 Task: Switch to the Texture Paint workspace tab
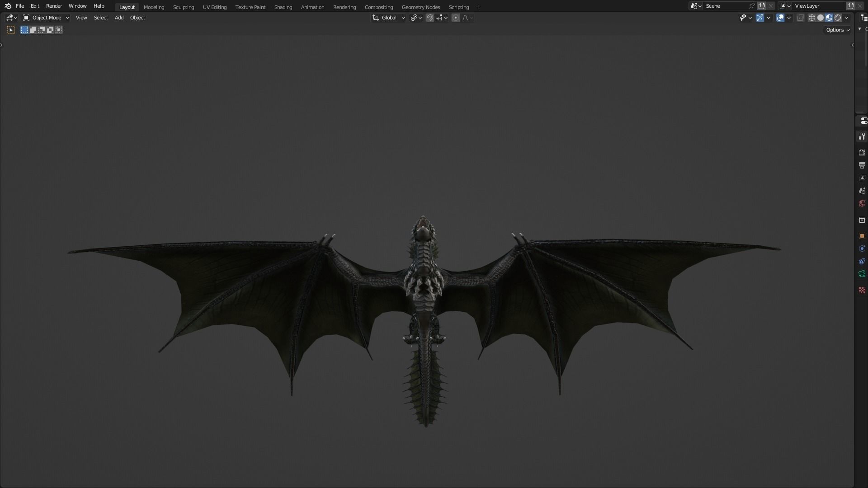(250, 7)
